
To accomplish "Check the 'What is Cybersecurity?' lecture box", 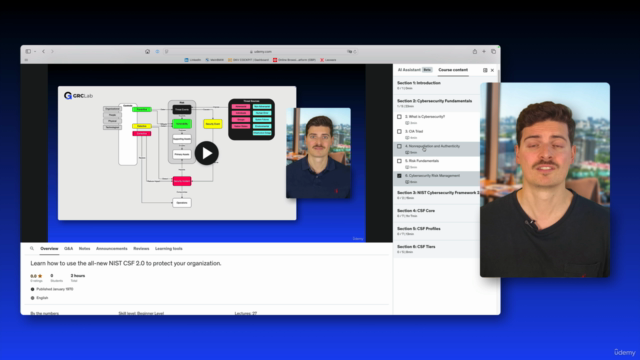I will (x=399, y=117).
